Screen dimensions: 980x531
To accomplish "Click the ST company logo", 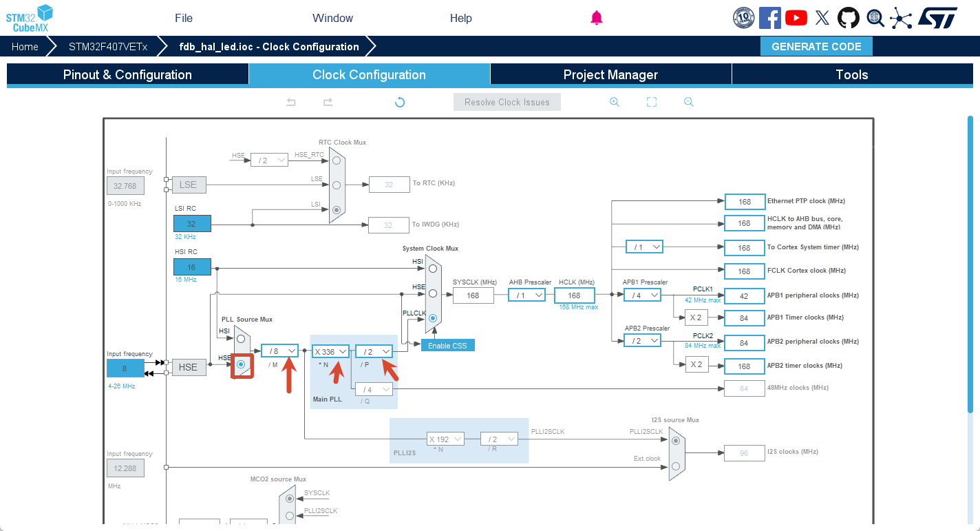I will coord(938,18).
